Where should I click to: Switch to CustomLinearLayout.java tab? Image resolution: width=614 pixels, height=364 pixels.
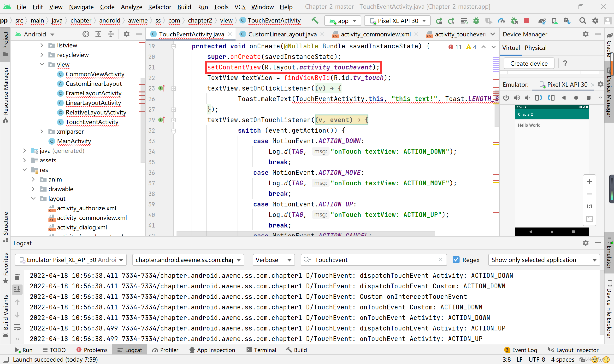pos(282,34)
